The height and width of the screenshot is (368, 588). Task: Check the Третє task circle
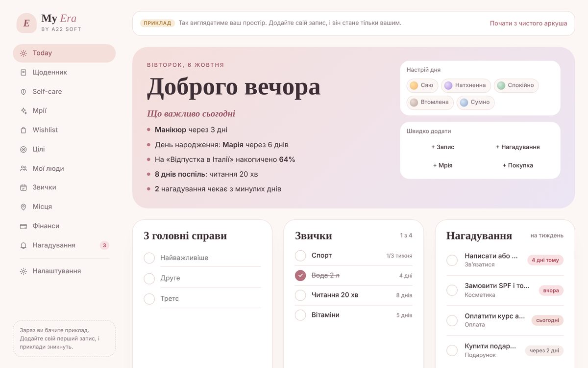(x=149, y=299)
